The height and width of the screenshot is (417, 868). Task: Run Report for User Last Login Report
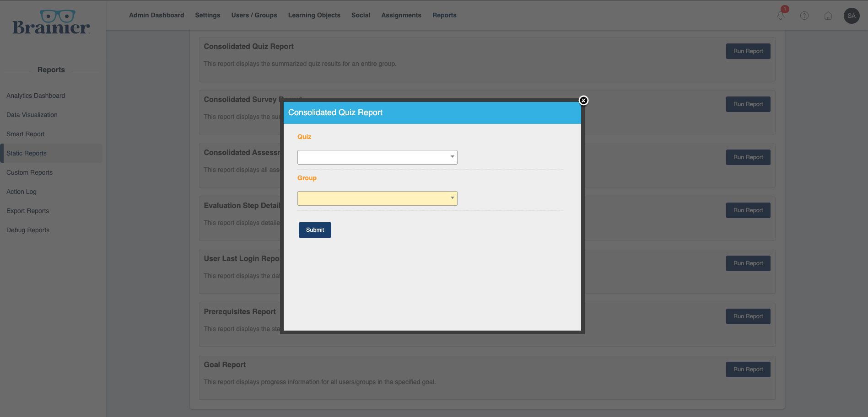pyautogui.click(x=748, y=263)
